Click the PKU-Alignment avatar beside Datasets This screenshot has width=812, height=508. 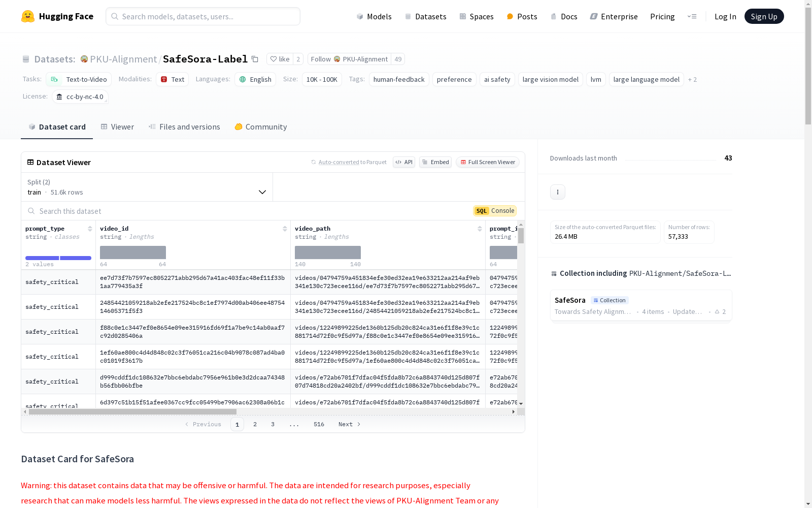tap(84, 59)
